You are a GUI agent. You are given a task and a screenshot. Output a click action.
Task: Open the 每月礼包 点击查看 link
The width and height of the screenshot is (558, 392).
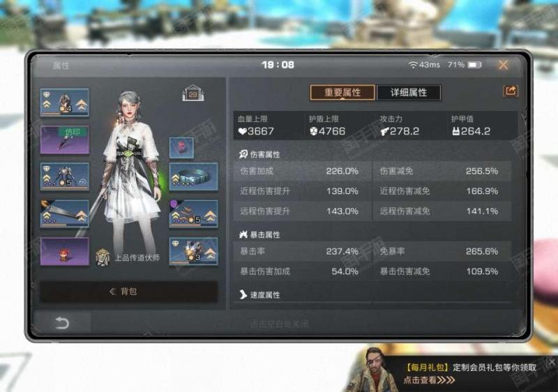click(429, 380)
